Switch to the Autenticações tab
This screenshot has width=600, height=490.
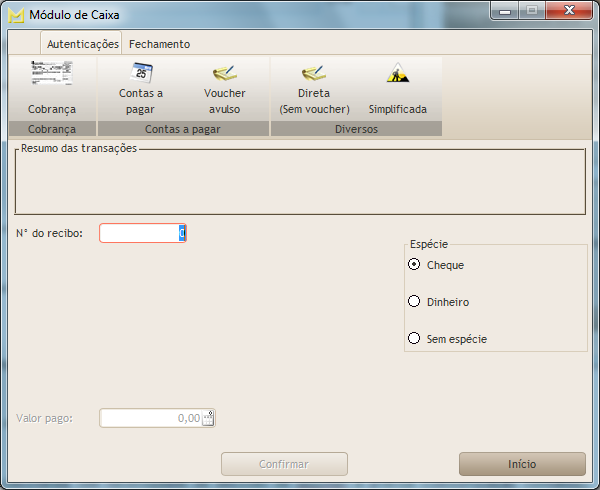click(83, 44)
